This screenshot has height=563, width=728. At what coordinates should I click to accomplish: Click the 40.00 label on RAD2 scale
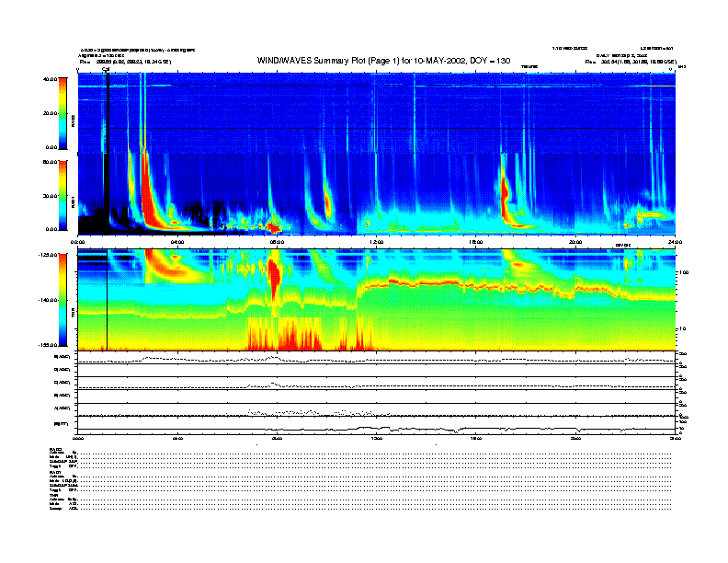[x=51, y=79]
